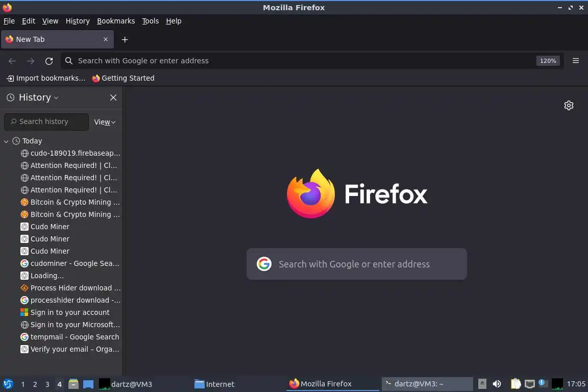Click the removable media eject tray icon
Viewport: 588px width, 392px height.
[482, 384]
